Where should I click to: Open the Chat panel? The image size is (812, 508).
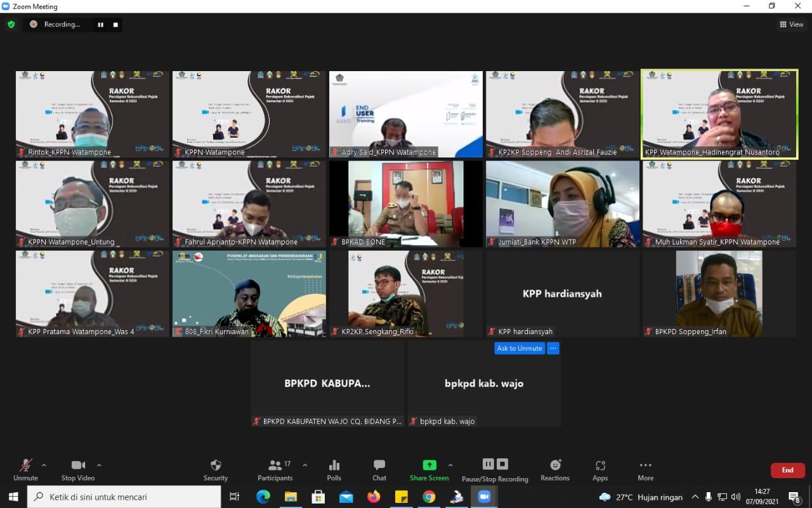click(x=379, y=470)
